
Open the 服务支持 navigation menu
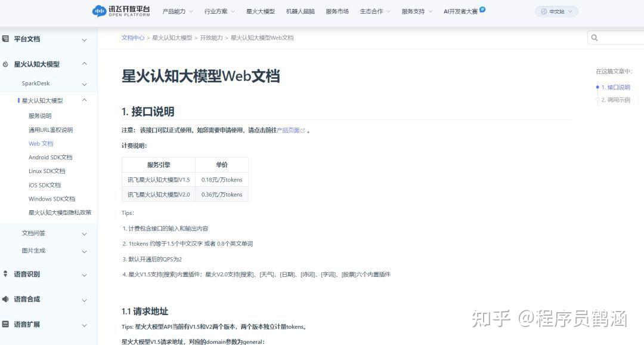tap(417, 11)
